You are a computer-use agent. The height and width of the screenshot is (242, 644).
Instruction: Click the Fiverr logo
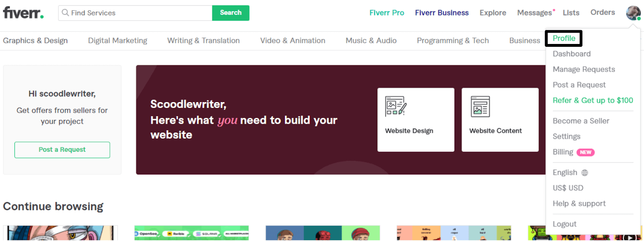point(23,13)
